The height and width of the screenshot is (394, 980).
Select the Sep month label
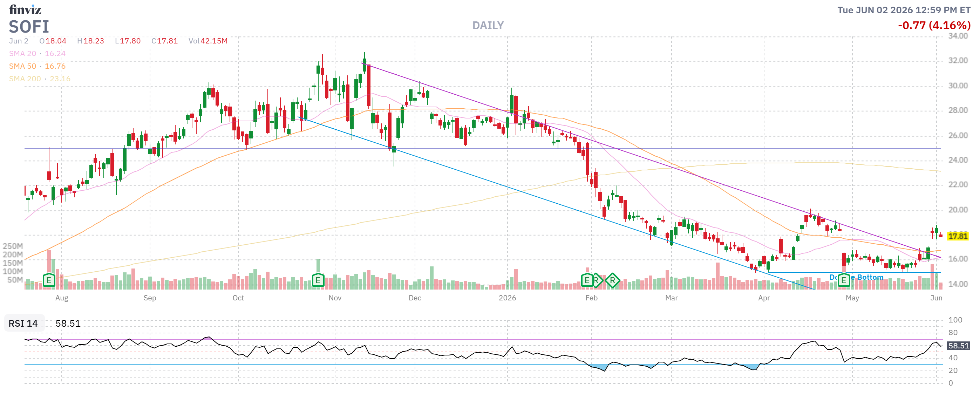150,298
